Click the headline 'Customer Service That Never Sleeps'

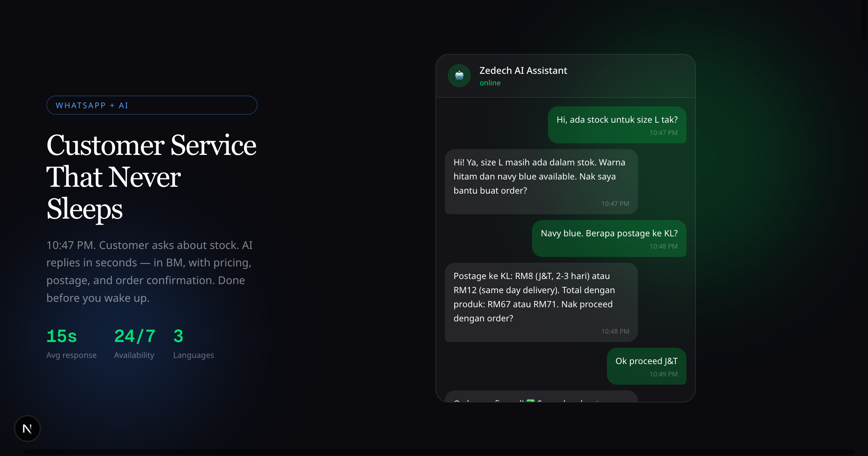pos(151,177)
